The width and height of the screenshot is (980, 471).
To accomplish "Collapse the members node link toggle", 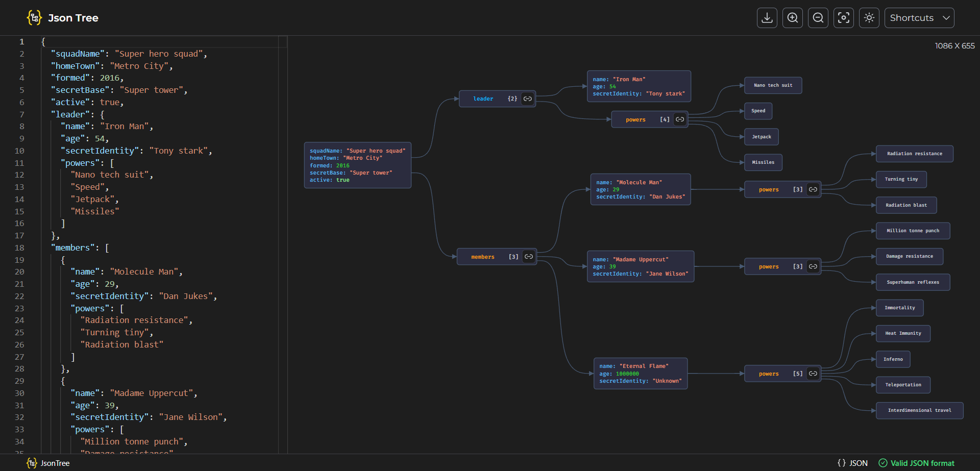I will (529, 257).
